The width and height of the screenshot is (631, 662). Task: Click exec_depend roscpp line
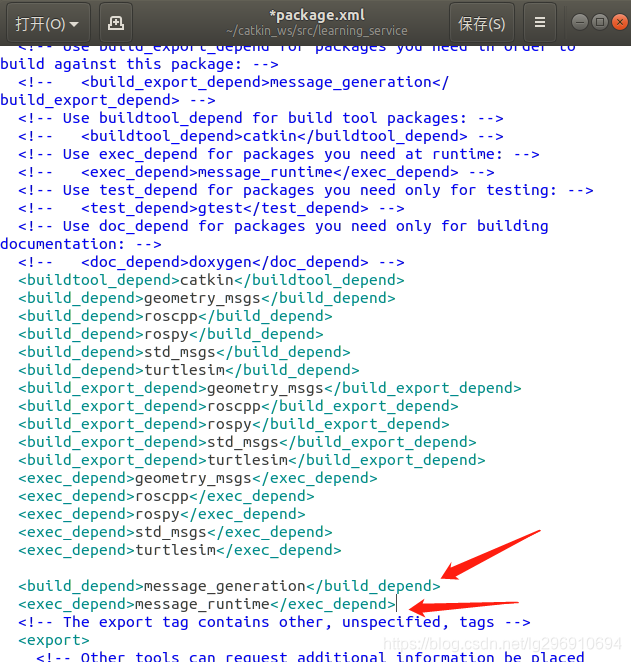pyautogui.click(x=166, y=496)
